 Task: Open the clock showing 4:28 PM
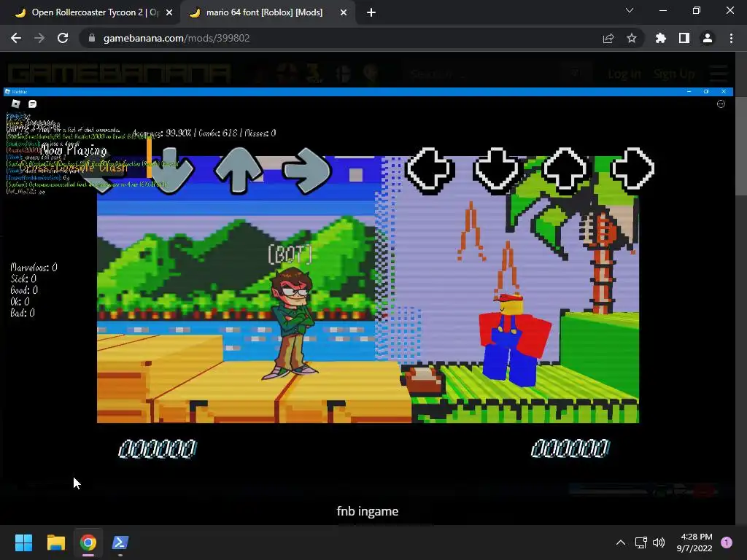[x=694, y=542]
